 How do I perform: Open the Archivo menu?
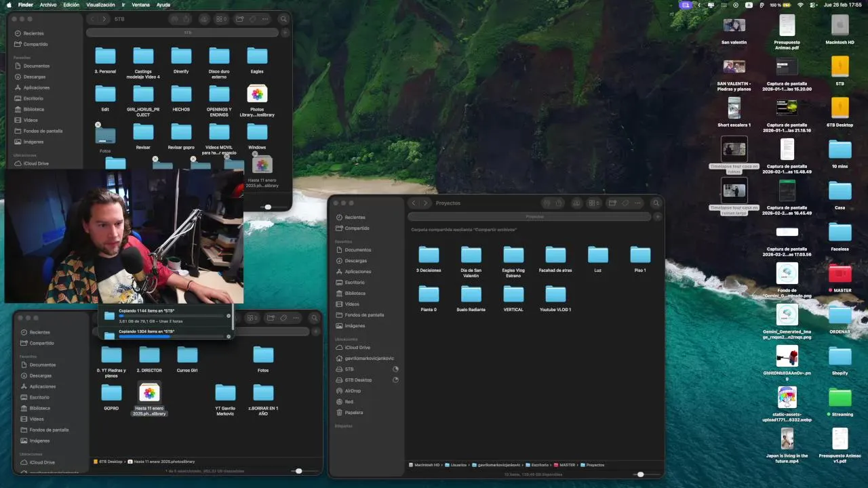[x=48, y=5]
